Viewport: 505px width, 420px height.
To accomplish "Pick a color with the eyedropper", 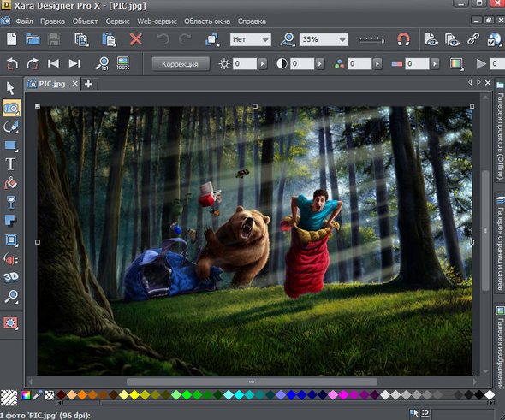I will point(38,395).
